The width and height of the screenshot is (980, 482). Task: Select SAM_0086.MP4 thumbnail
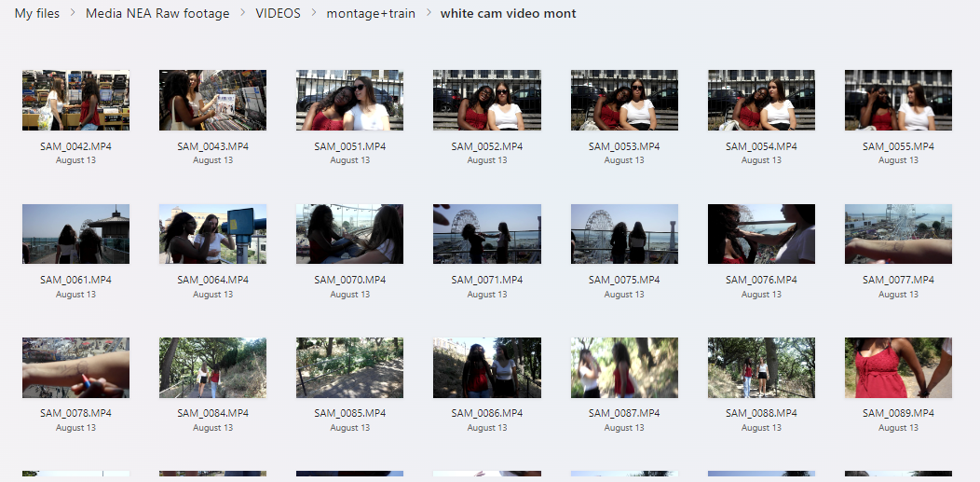coord(487,367)
